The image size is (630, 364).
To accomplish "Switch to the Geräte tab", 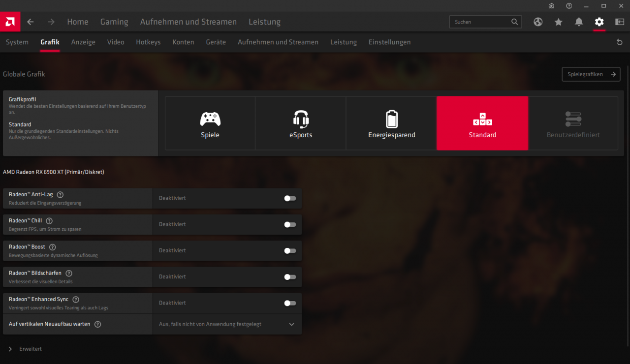I will pos(216,42).
